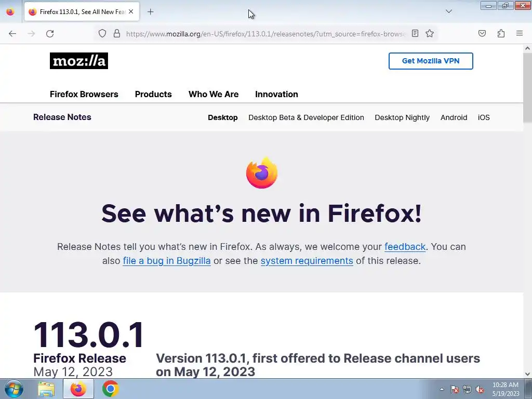Screen dimensions: 532x399
Task: Click the vertical scrollbar thumb
Action: (527, 87)
